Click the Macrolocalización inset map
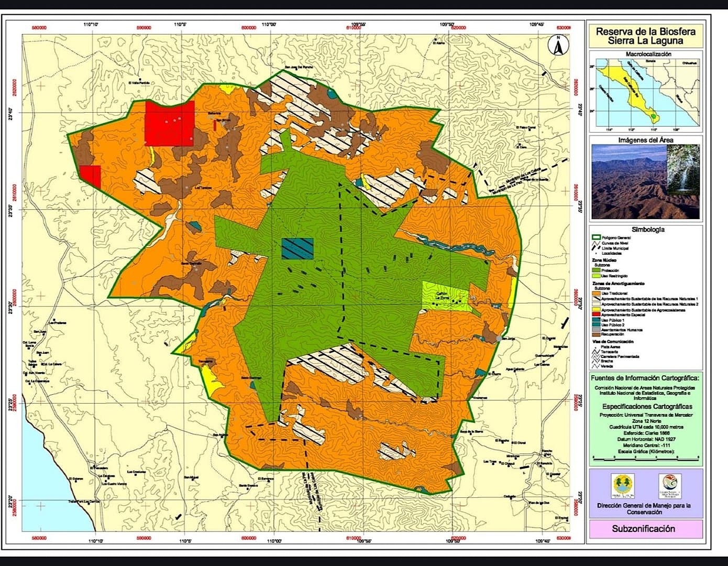The image size is (728, 566). (645, 94)
